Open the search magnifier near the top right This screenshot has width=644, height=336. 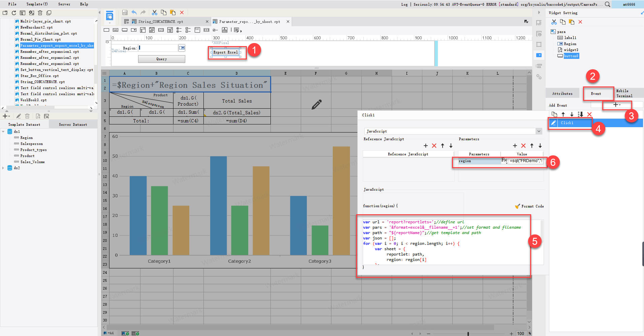pos(607,4)
